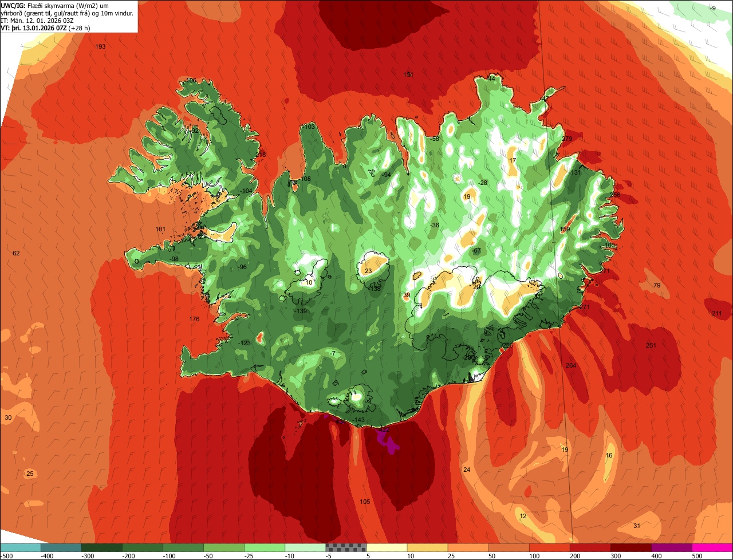Click the map value 211
This screenshot has height=560, width=733.
click(717, 313)
